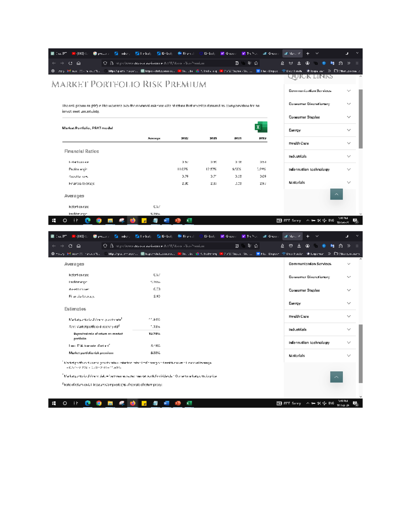Expand Information Technology in the upper screenshot's sidebar

click(320, 169)
